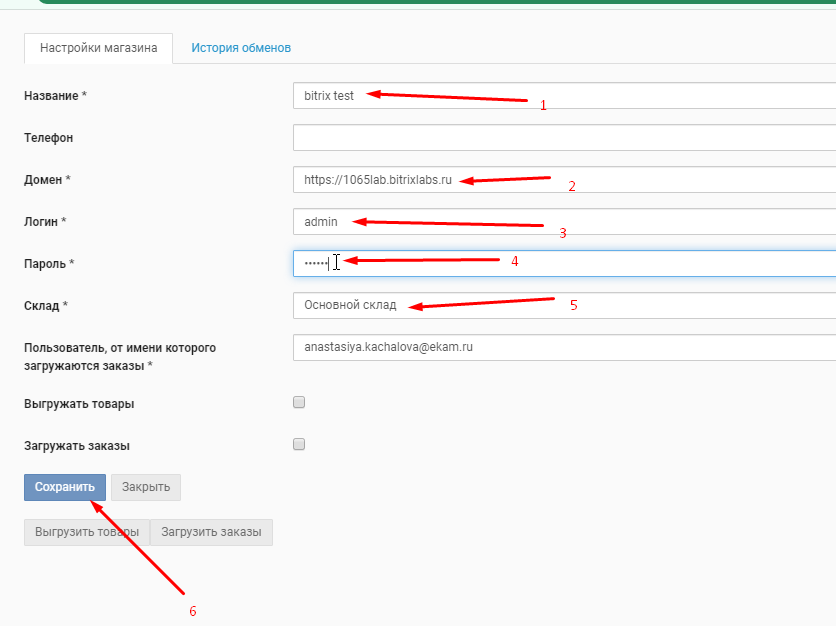The image size is (836, 626).
Task: Click the Загрузить заказы button
Action: 212,532
